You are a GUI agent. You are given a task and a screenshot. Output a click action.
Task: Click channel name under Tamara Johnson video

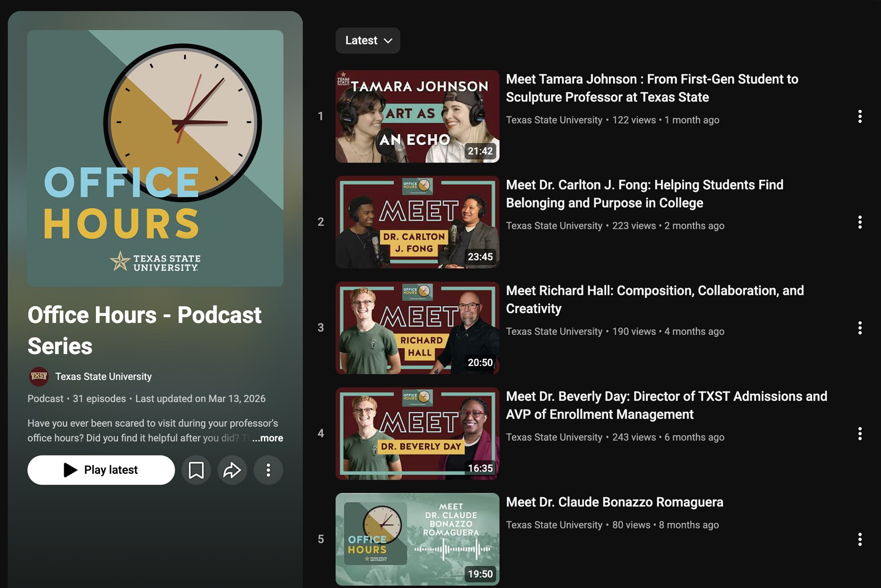554,120
